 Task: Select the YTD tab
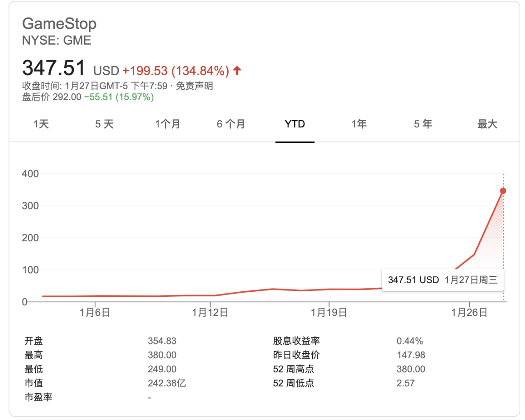coord(295,124)
